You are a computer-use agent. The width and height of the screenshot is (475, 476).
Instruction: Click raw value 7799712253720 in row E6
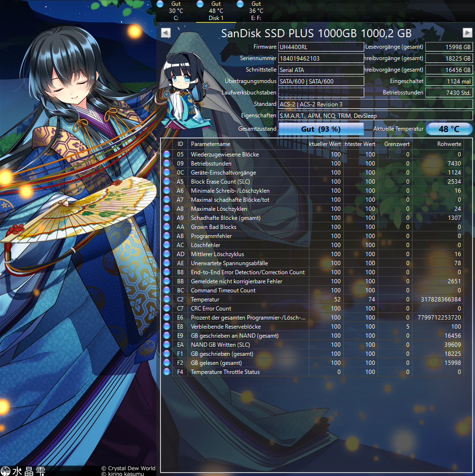pos(439,318)
